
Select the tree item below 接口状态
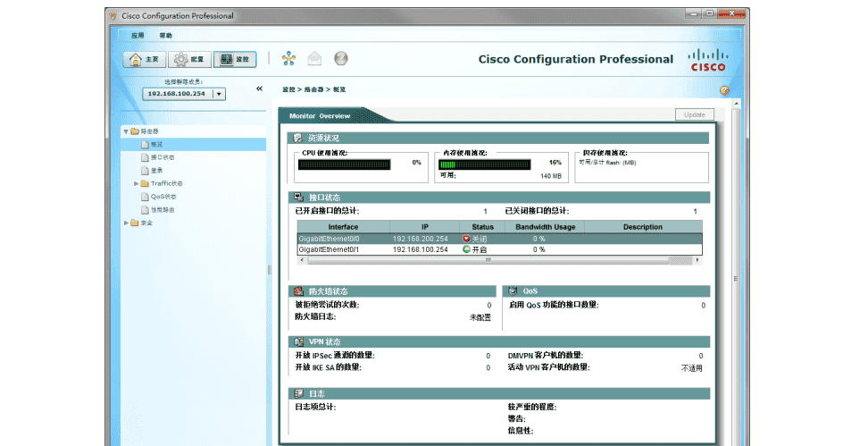156,171
